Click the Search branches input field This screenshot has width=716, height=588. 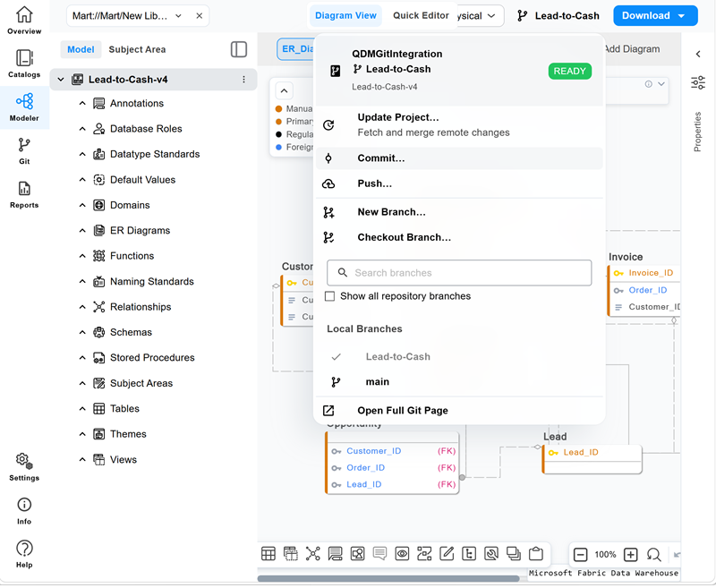click(459, 273)
